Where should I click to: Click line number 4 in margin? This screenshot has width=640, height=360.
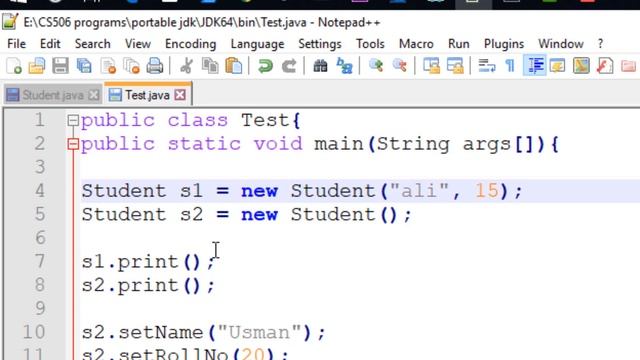[40, 191]
